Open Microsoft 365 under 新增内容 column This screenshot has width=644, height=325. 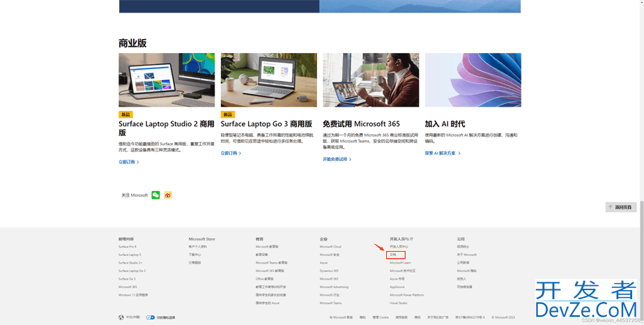(x=128, y=287)
